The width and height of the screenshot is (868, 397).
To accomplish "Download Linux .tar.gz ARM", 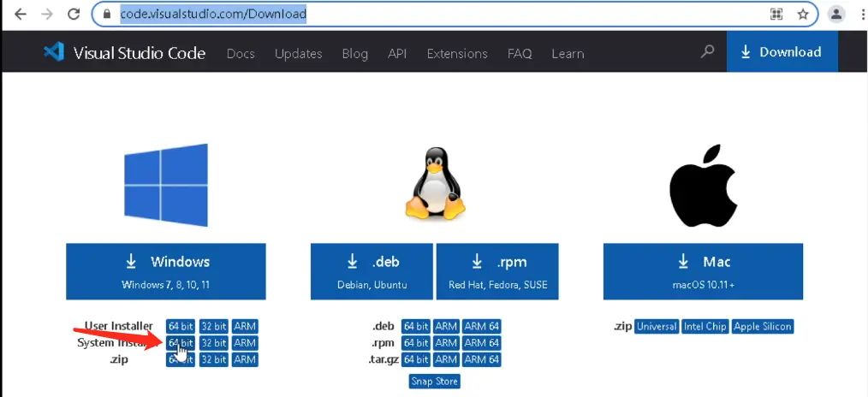I will click(446, 359).
